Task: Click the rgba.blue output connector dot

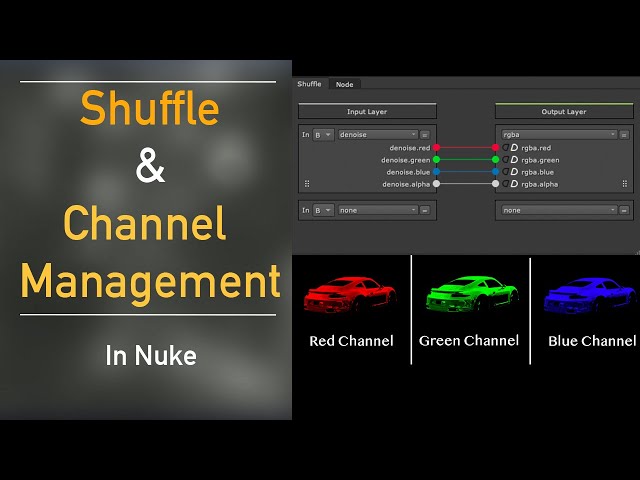Action: [496, 171]
